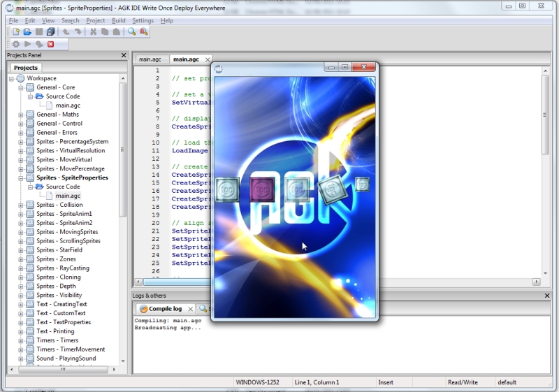This screenshot has width=559, height=392.
Task: Open the Project menu
Action: [96, 21]
